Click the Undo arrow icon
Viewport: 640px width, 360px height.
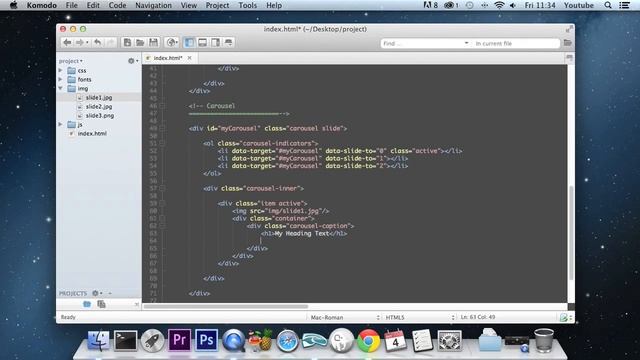pos(98,42)
